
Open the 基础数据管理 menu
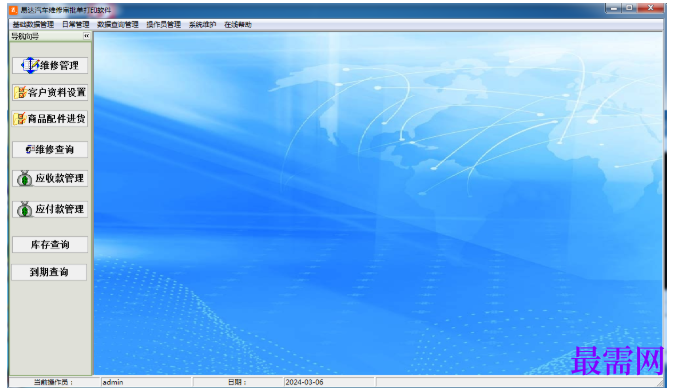[33, 25]
